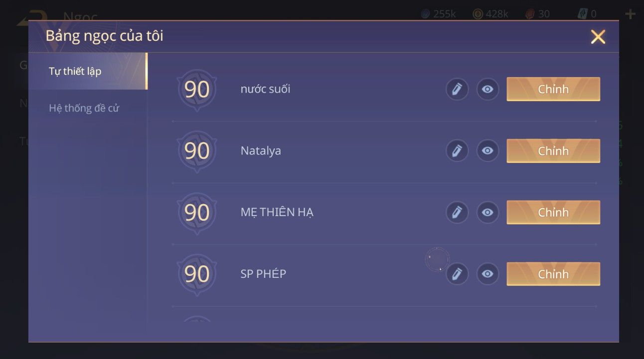Click the level 90 badge for nước suối
Image resolution: width=644 pixels, height=359 pixels.
[197, 90]
